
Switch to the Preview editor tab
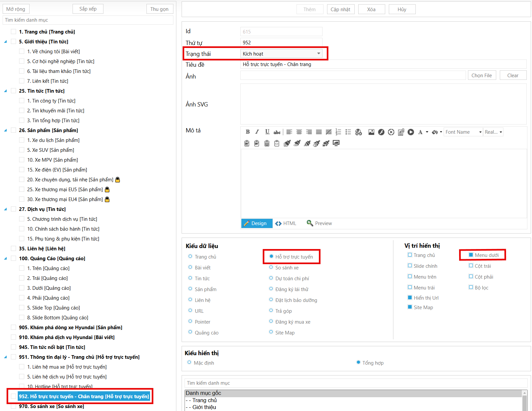click(x=319, y=223)
